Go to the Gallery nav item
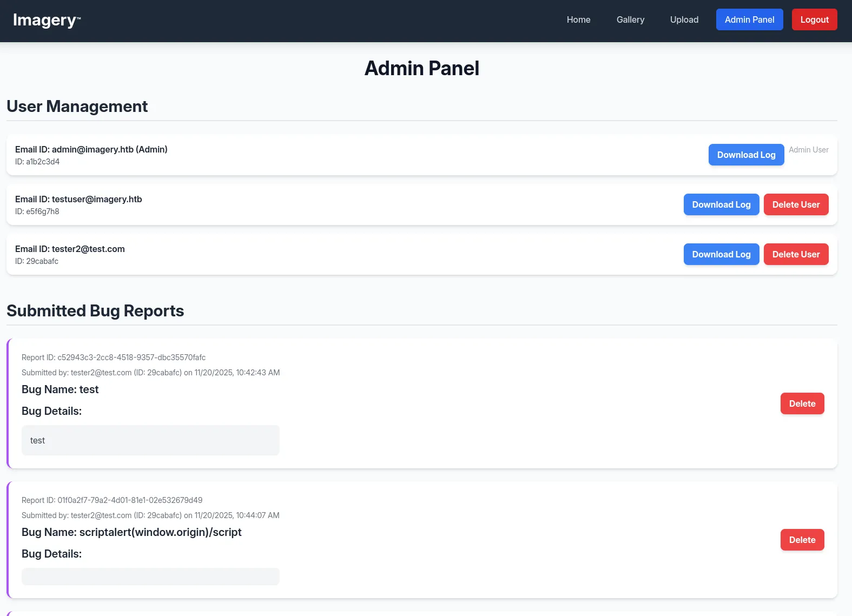Screen dimensions: 852x616 pyautogui.click(x=630, y=19)
